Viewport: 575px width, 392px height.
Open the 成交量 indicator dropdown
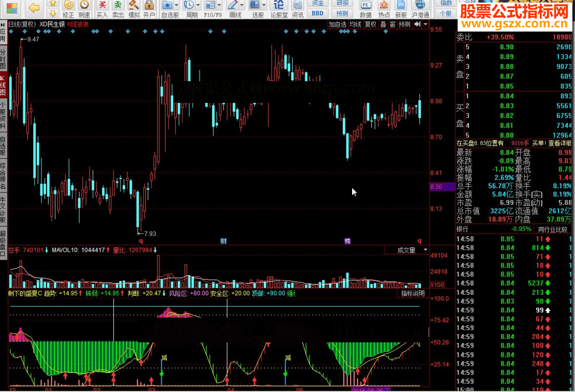click(426, 250)
